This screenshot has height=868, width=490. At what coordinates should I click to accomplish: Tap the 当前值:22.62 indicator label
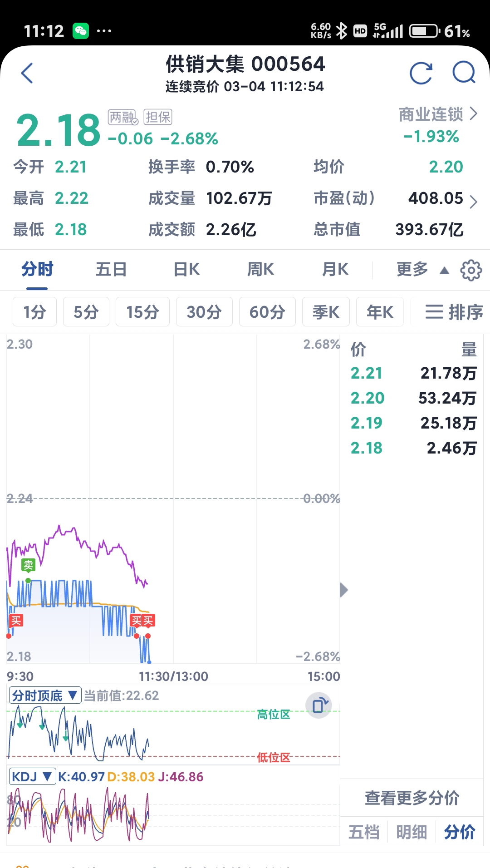(122, 695)
